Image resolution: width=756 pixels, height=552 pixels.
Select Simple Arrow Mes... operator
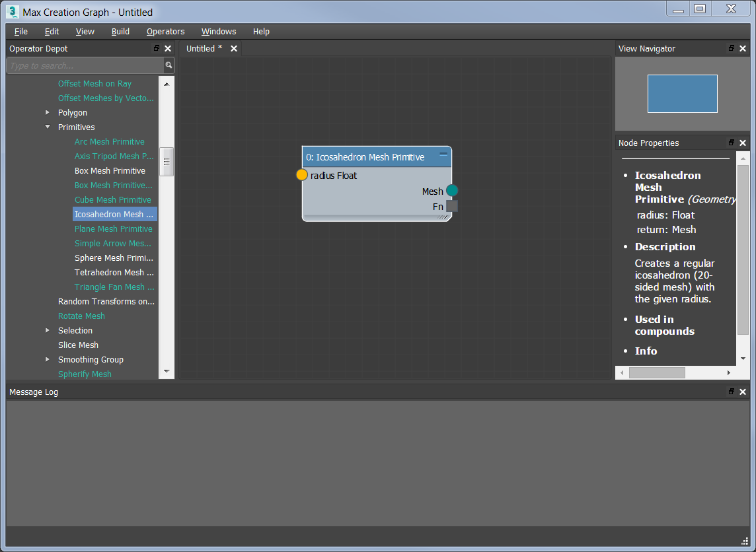[113, 243]
